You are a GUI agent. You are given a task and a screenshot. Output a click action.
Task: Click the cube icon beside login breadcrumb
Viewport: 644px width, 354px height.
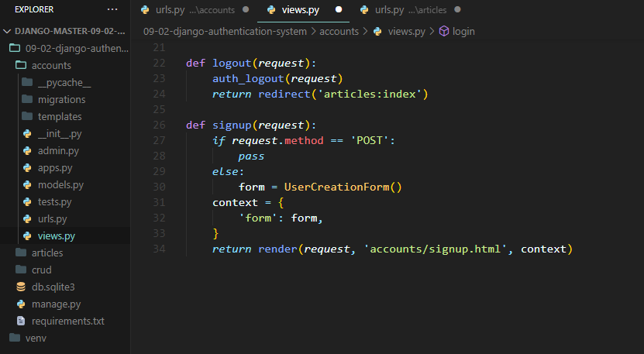(444, 31)
